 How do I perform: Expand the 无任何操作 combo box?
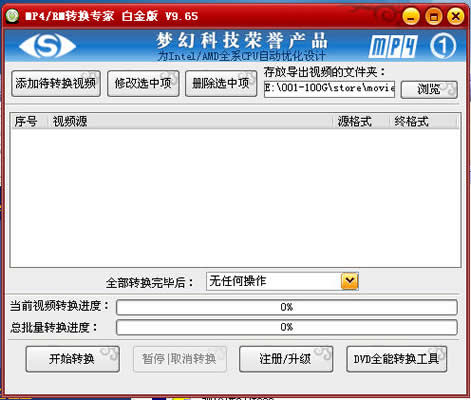click(282, 281)
